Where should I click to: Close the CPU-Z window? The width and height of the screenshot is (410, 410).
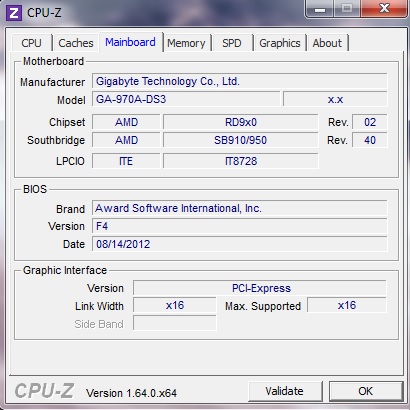[x=384, y=8]
